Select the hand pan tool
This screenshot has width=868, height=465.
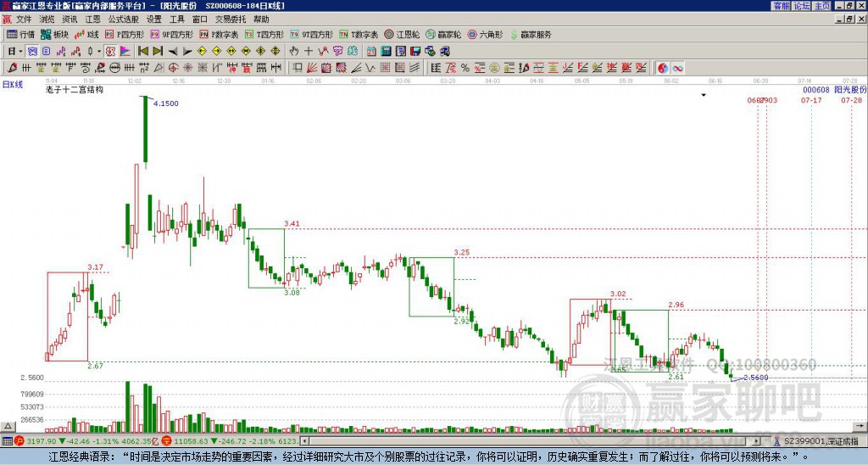pyautogui.click(x=294, y=51)
